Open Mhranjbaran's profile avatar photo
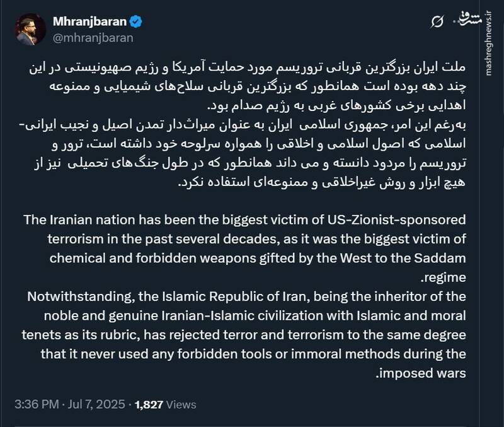 click(30, 30)
